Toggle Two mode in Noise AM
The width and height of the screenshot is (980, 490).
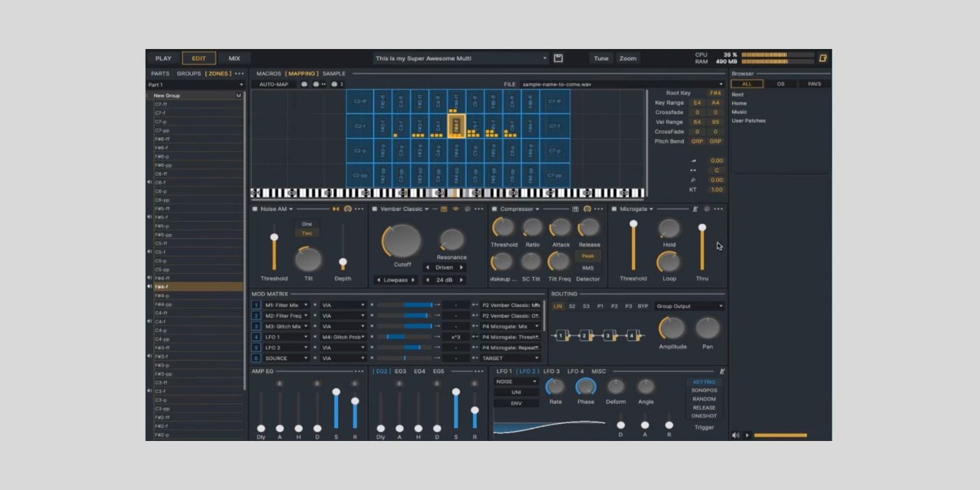tap(307, 232)
